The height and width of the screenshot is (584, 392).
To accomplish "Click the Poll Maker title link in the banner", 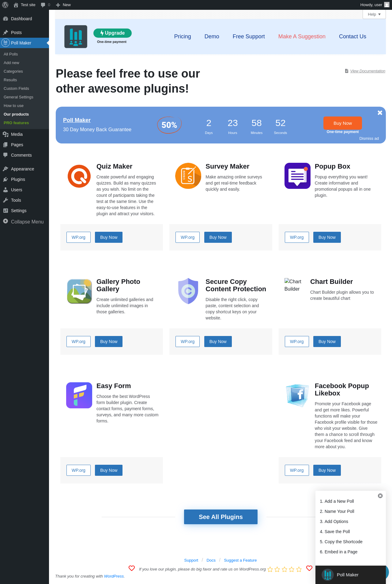I will click(x=77, y=120).
